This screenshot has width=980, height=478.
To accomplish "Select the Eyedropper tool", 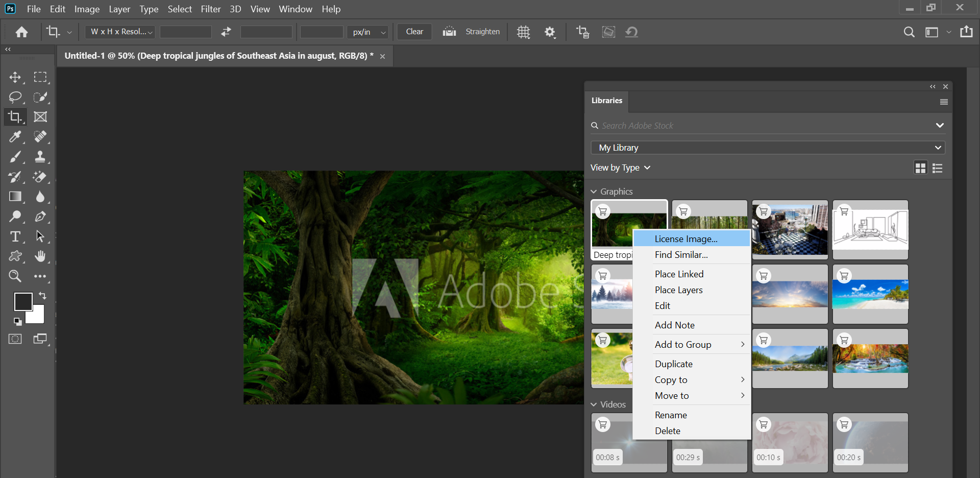I will (15, 137).
